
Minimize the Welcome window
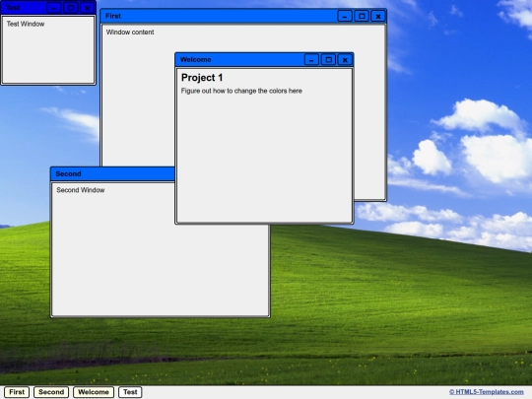point(311,60)
